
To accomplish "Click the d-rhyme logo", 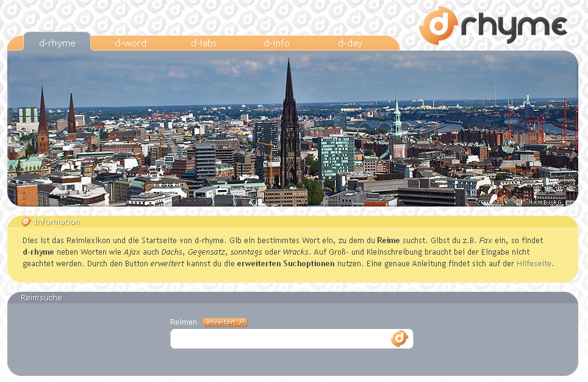I will [493, 25].
